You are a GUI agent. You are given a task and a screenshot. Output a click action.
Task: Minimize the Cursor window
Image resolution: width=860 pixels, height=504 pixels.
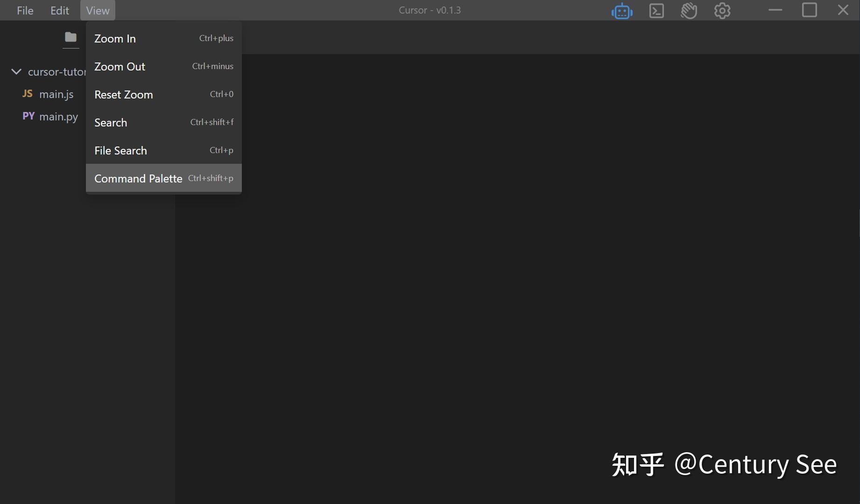pos(775,10)
